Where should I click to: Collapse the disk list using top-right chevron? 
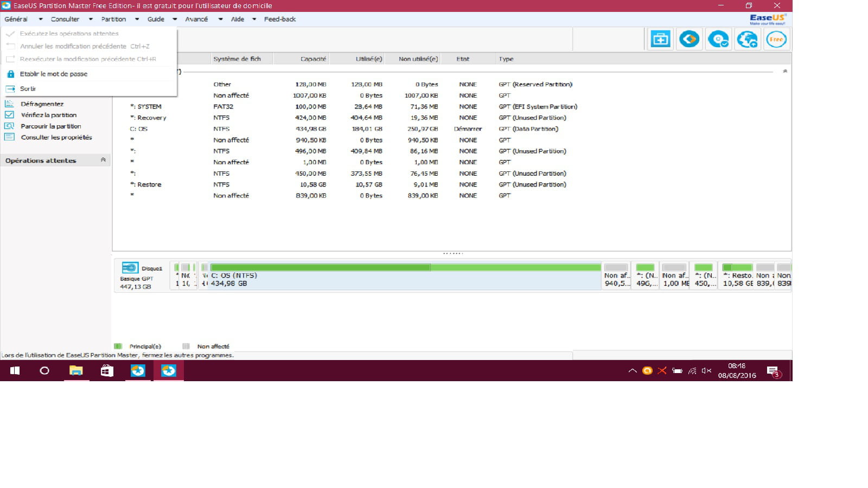pyautogui.click(x=785, y=71)
